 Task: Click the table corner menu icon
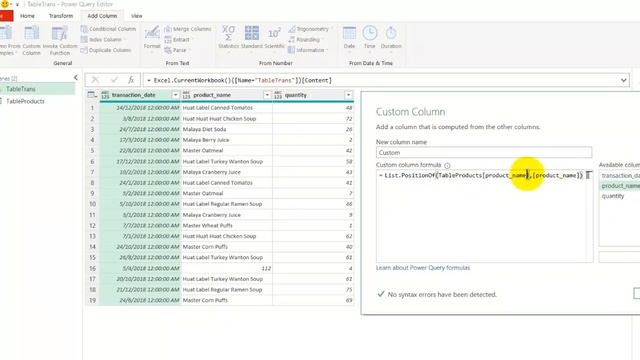click(x=92, y=95)
